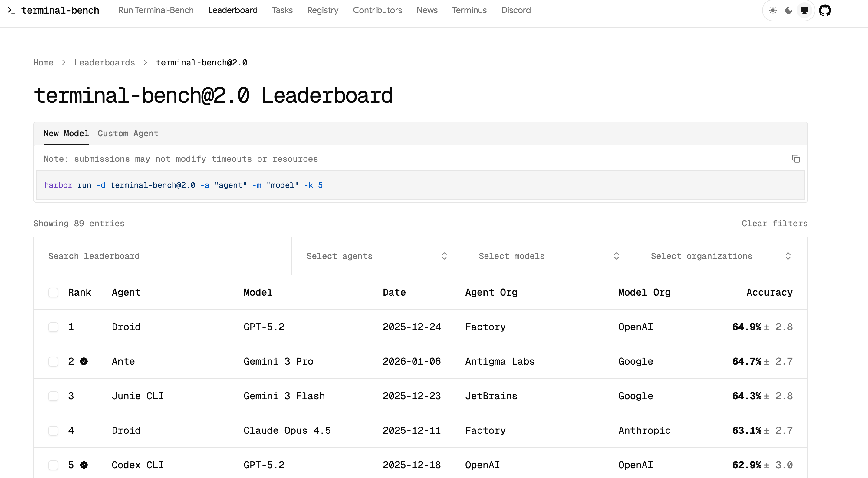The width and height of the screenshot is (868, 478).
Task: Go to Leaderboard nav item
Action: click(233, 11)
